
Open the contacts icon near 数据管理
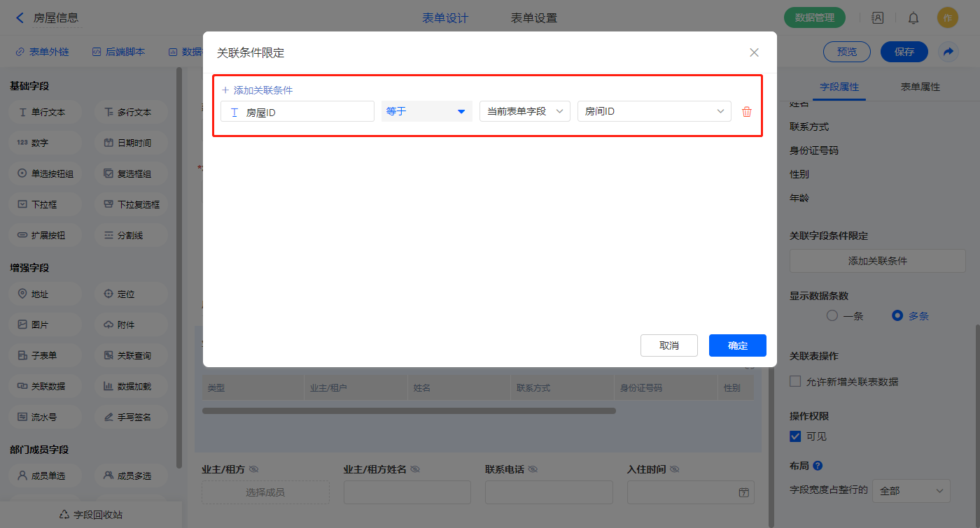(877, 18)
